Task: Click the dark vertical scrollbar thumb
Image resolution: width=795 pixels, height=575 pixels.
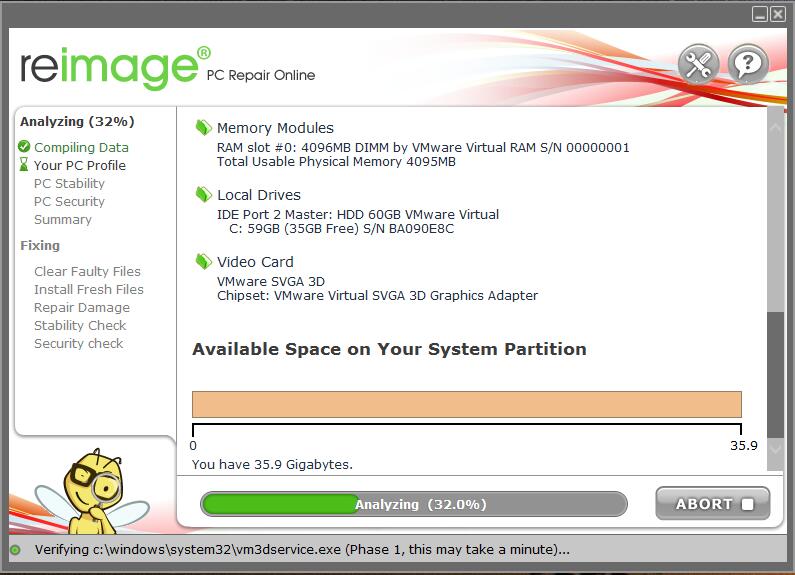Action: pyautogui.click(x=775, y=374)
